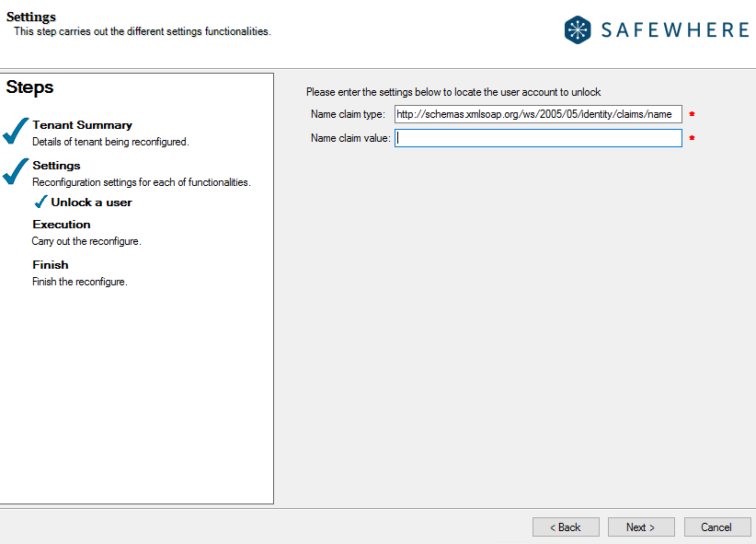The width and height of the screenshot is (756, 544).
Task: Click the bold 'Settings' page title in the header
Action: pos(31,17)
